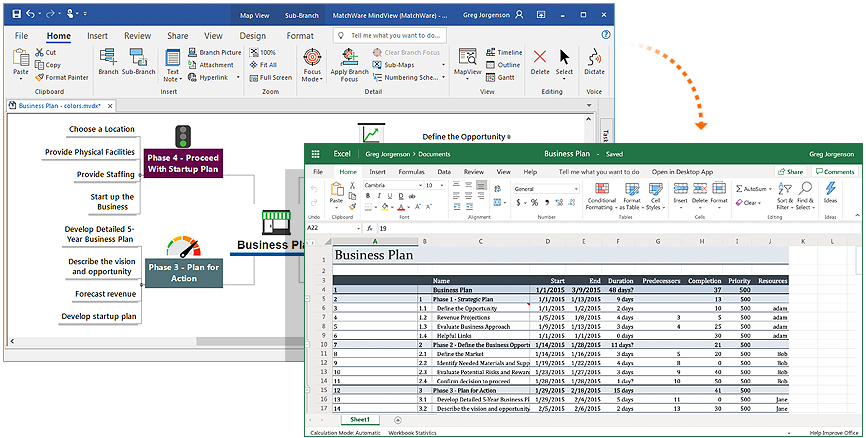The height and width of the screenshot is (438, 866).
Task: Click Help Improve Office in status bar
Action: pos(834,433)
